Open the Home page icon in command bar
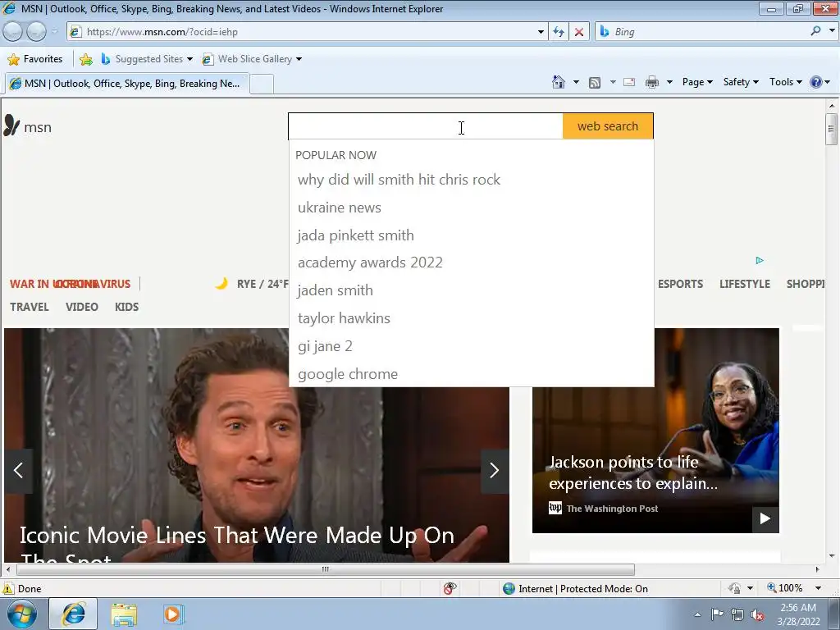The width and height of the screenshot is (840, 630). [x=558, y=82]
